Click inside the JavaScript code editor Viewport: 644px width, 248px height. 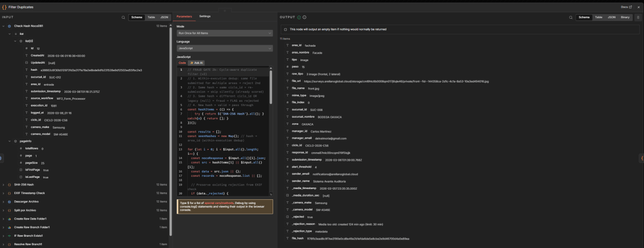[225, 131]
